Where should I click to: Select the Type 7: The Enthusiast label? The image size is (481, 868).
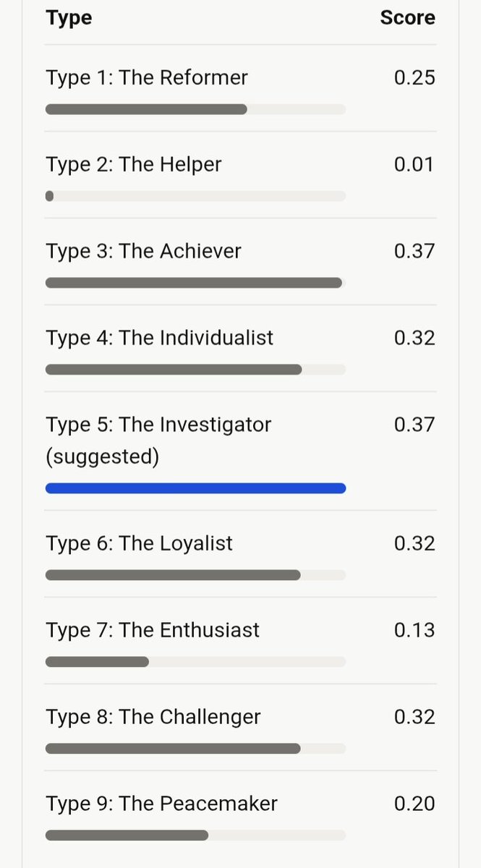[x=153, y=630]
